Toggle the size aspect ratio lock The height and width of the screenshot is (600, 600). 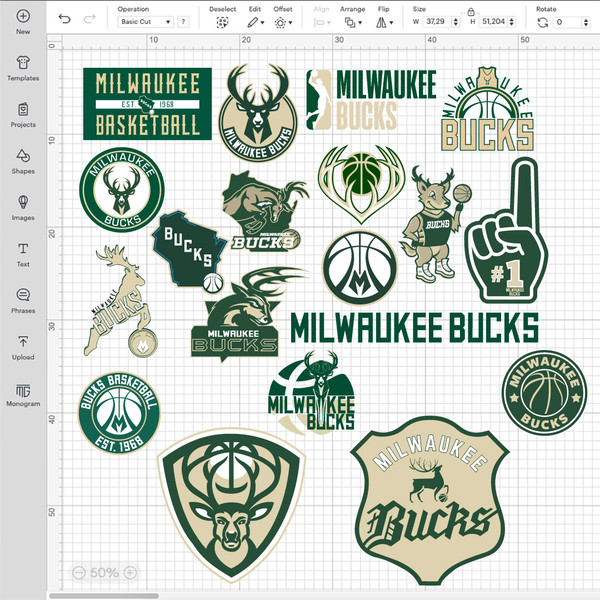[471, 11]
